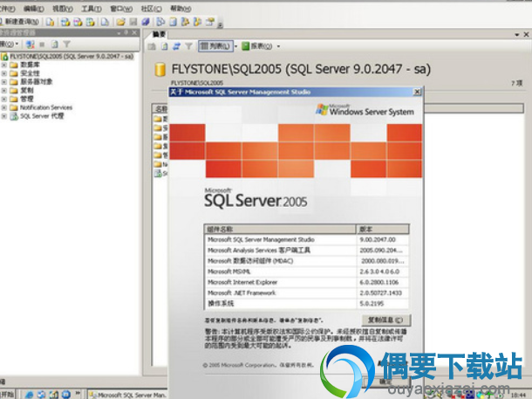Open the 帮助(H) menu
532x399 pixels.
coord(181,9)
